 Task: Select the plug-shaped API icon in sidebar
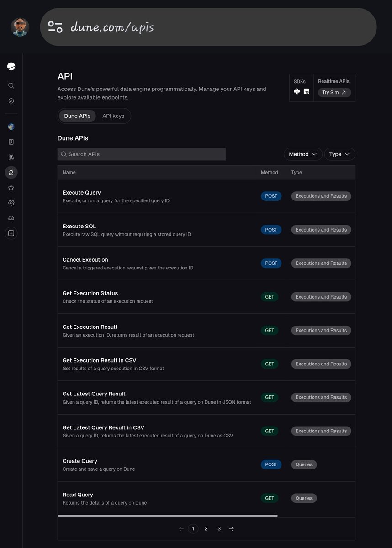(11, 172)
